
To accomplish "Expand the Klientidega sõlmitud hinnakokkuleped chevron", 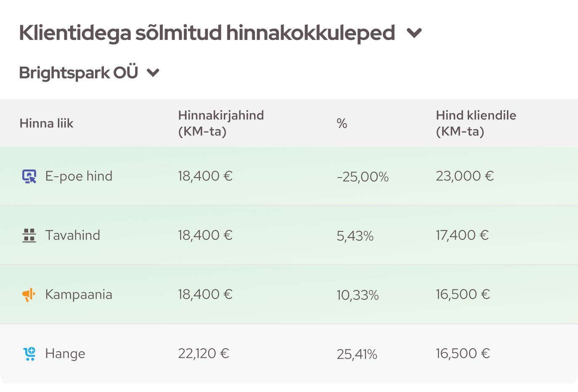I will click(414, 33).
